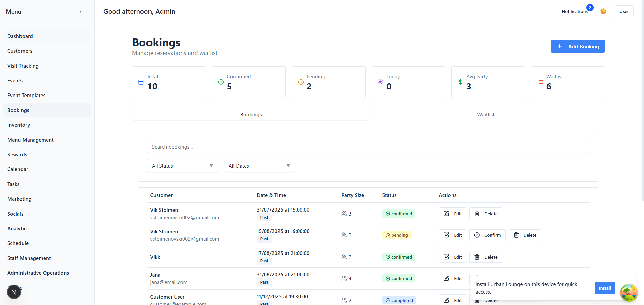This screenshot has height=305, width=644.
Task: Open the User menu button
Action: pyautogui.click(x=624, y=11)
